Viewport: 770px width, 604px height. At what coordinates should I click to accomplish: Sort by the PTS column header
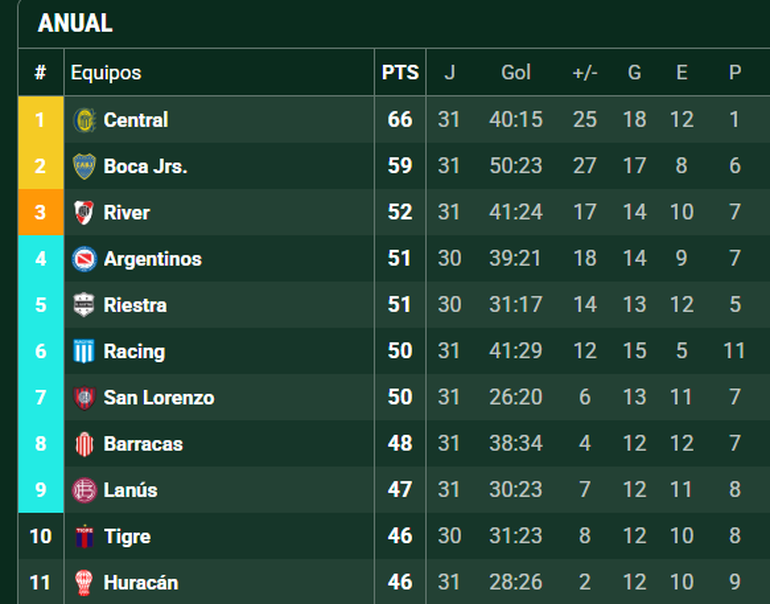click(x=400, y=73)
